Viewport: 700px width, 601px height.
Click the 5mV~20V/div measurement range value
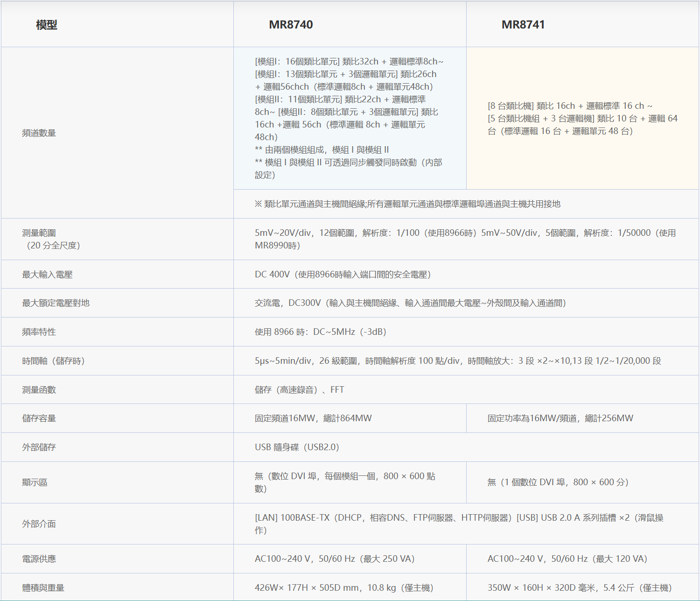(465, 239)
